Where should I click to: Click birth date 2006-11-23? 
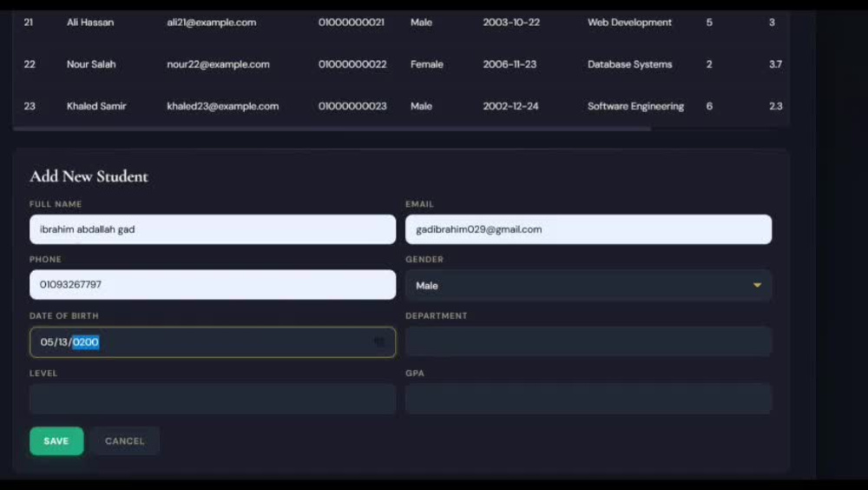pos(510,64)
